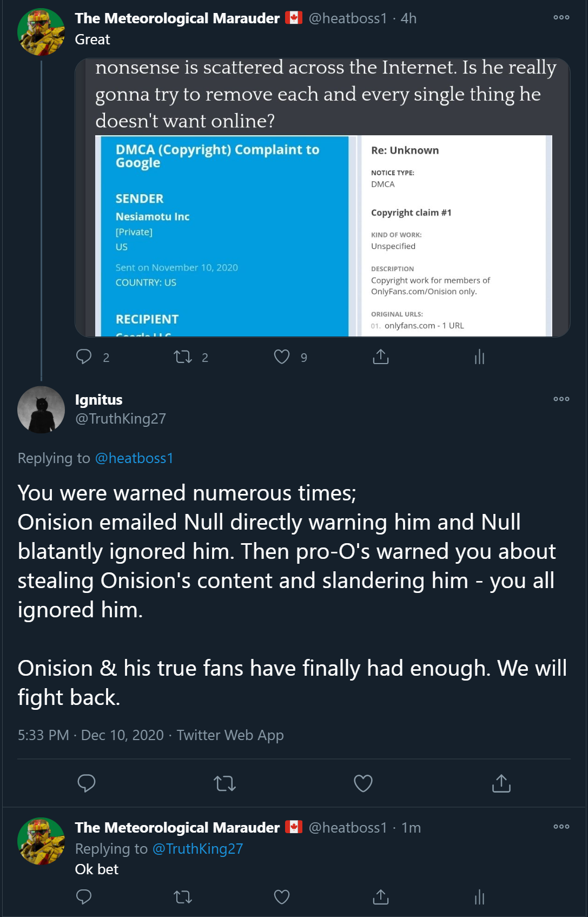Open the @TruthKing27 mention link
The width and height of the screenshot is (588, 917).
pos(198,848)
